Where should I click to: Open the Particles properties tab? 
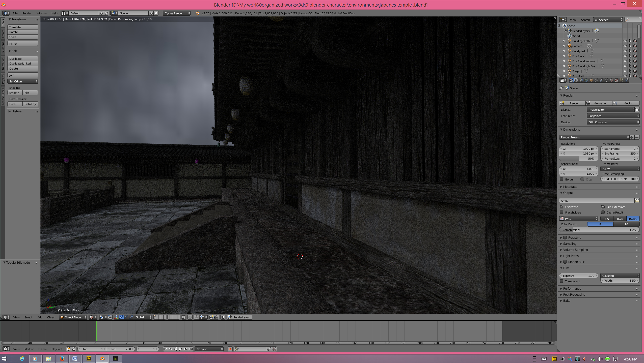click(x=622, y=80)
